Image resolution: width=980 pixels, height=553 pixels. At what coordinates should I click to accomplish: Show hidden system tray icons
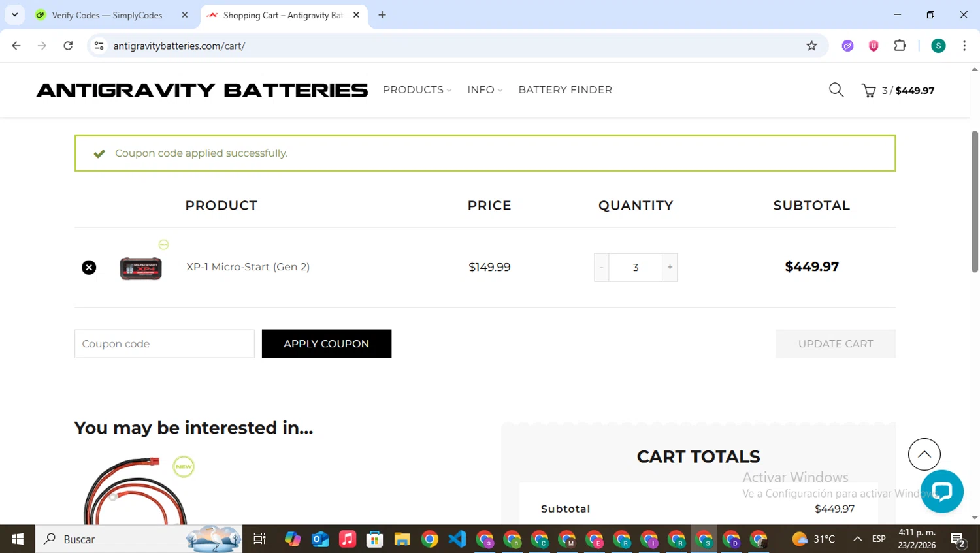tap(857, 539)
